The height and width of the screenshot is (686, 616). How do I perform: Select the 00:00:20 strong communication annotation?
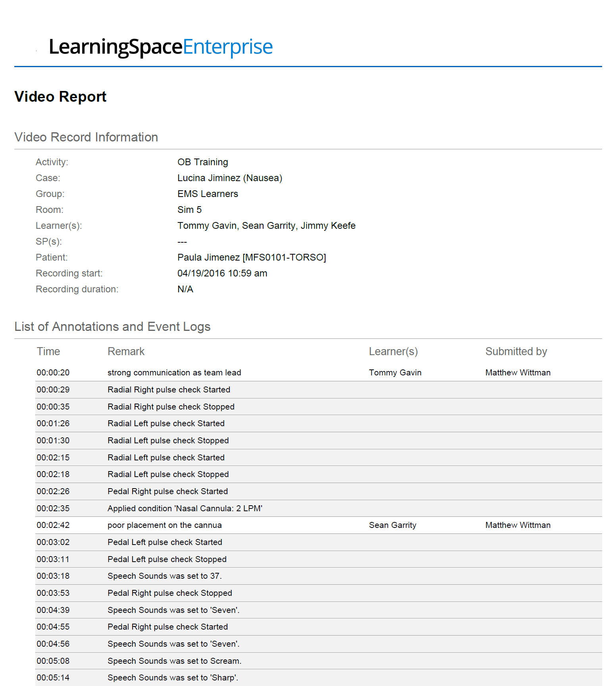(x=318, y=373)
